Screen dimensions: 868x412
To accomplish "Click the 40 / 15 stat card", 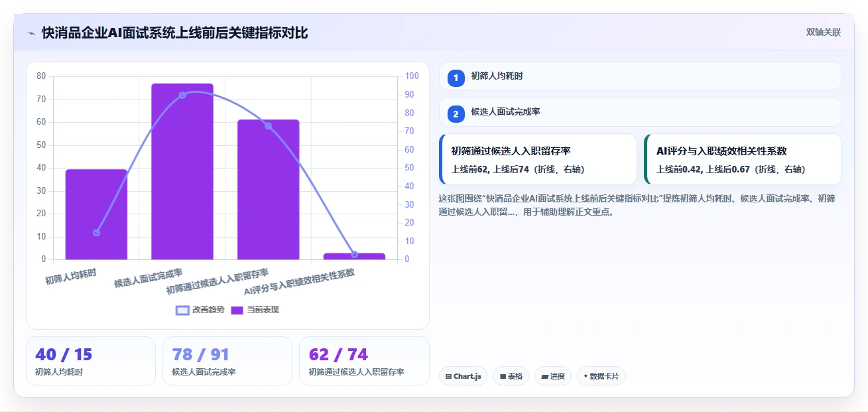I will coord(91,361).
